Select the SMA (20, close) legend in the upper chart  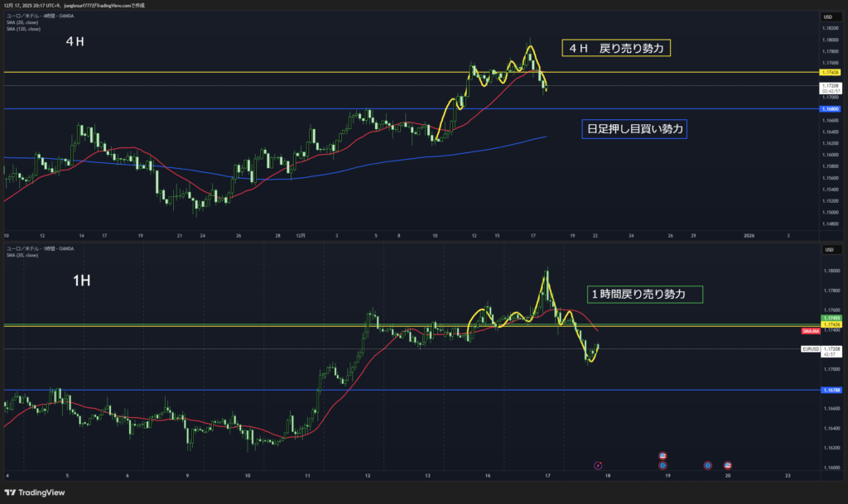[23, 23]
